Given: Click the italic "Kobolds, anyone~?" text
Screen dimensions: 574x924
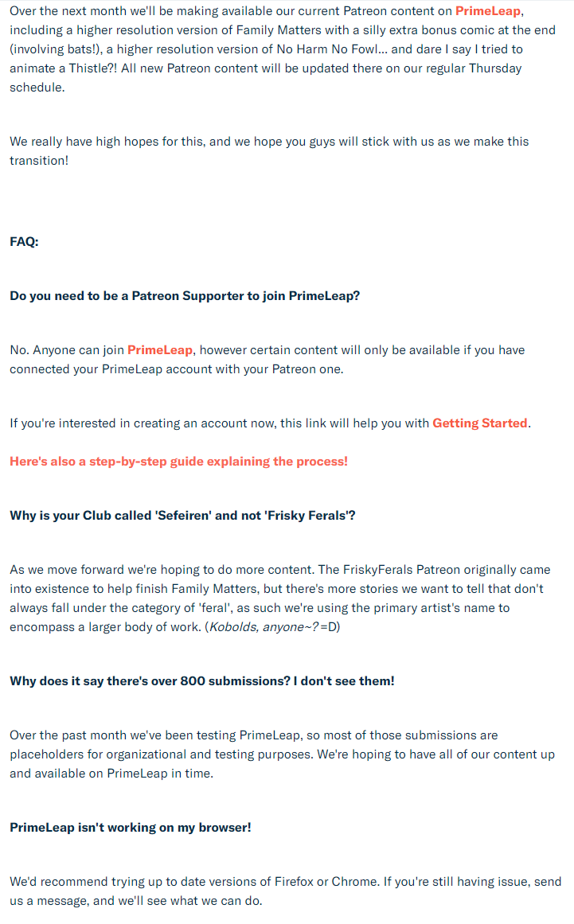Looking at the screenshot, I should click(263, 627).
